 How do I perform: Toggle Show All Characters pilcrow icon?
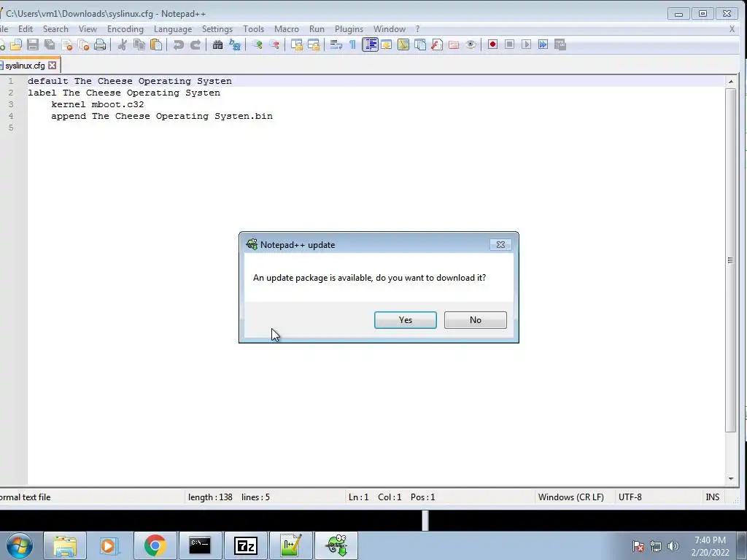tap(352, 44)
